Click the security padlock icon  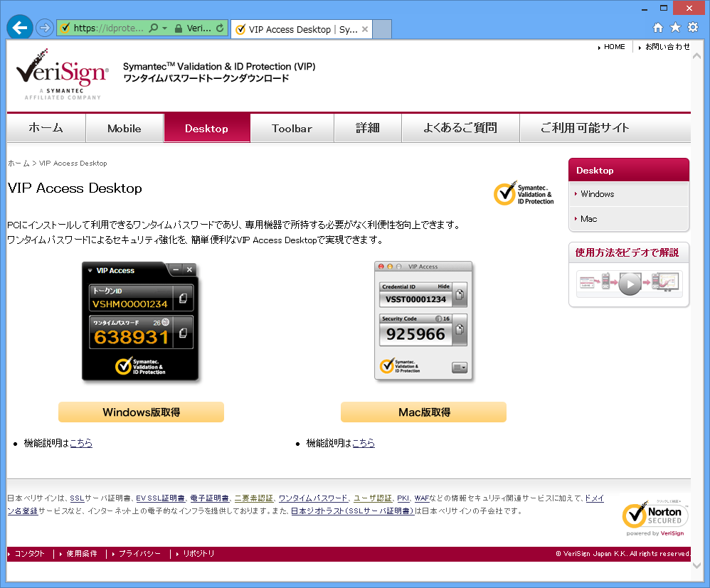point(179,28)
